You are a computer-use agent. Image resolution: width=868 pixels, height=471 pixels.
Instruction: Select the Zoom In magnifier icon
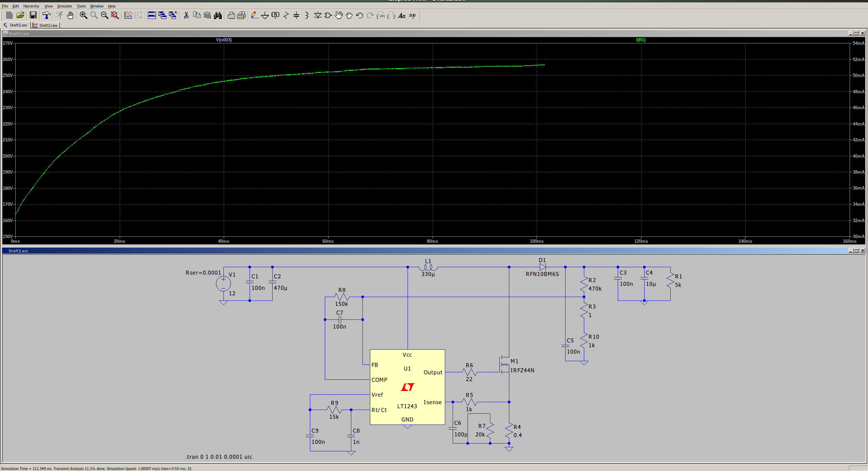coord(83,15)
